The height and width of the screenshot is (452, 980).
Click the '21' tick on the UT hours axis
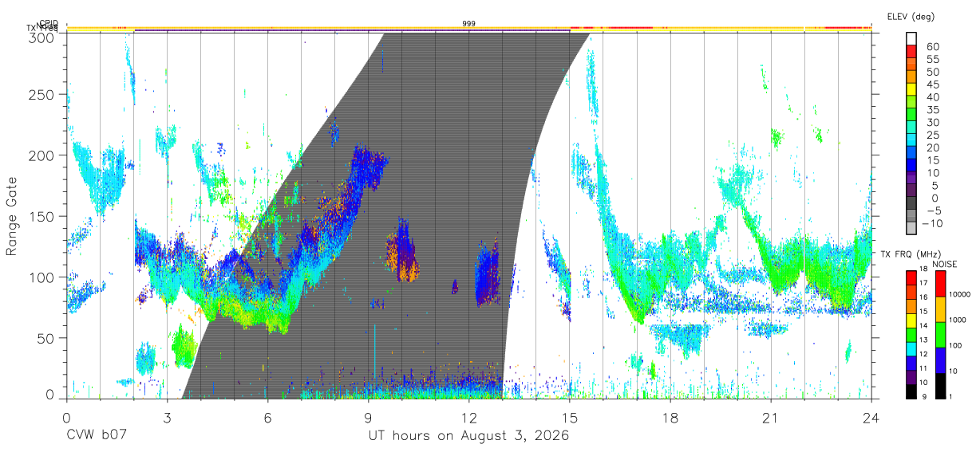[x=770, y=417]
